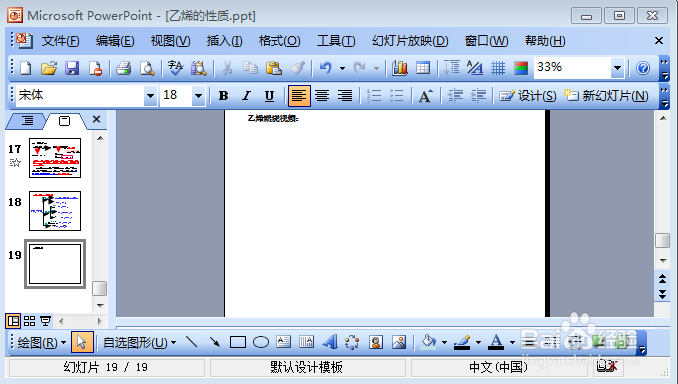Save the presentation with the floppy icon

(72, 68)
